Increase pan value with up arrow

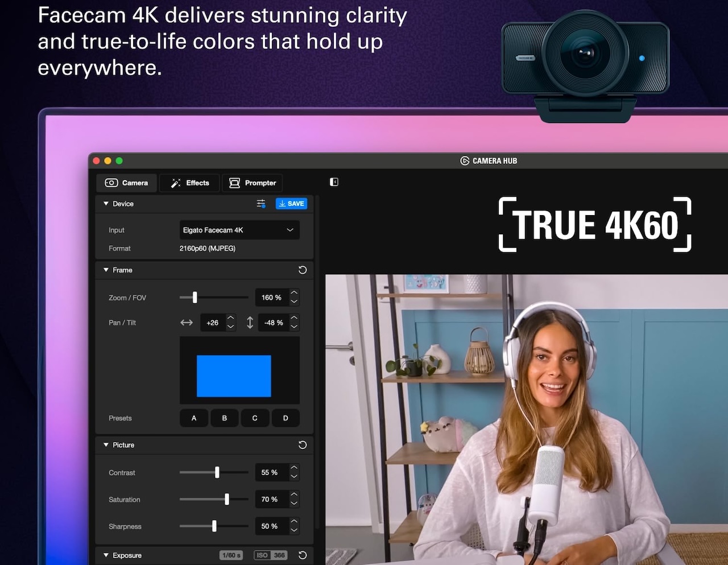tap(230, 318)
